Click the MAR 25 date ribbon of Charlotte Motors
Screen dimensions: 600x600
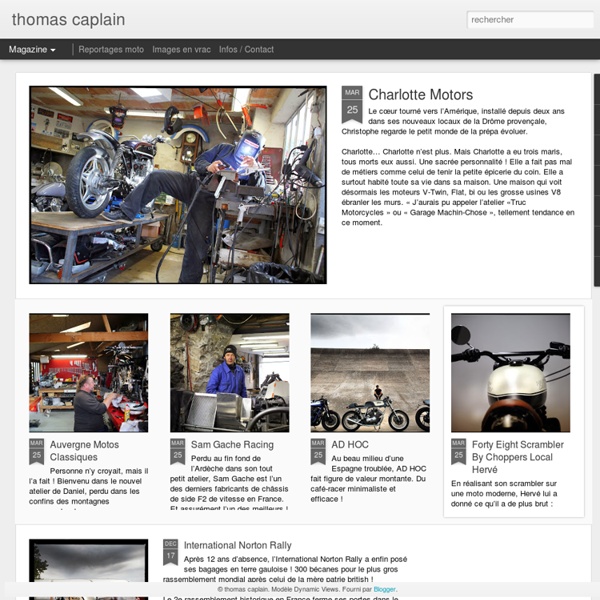352,104
